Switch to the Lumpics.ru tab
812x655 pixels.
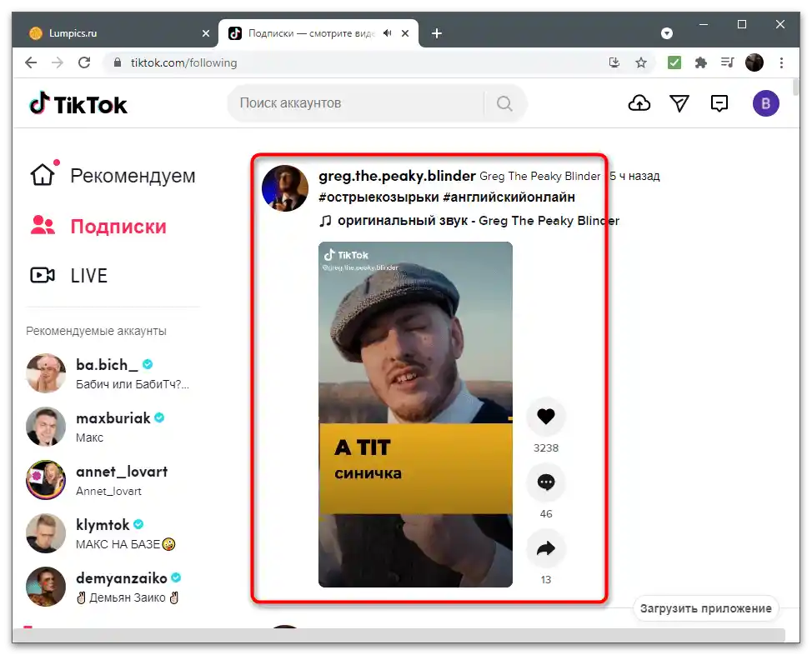(117, 33)
